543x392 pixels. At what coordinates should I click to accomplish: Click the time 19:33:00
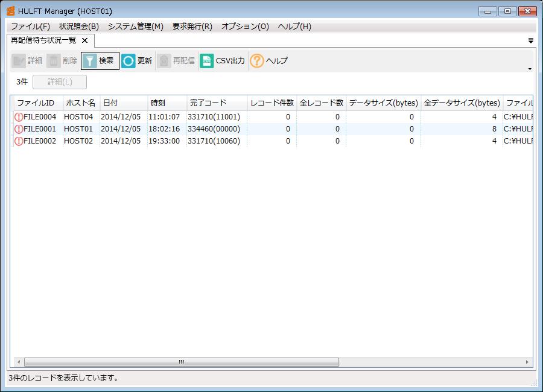[164, 141]
